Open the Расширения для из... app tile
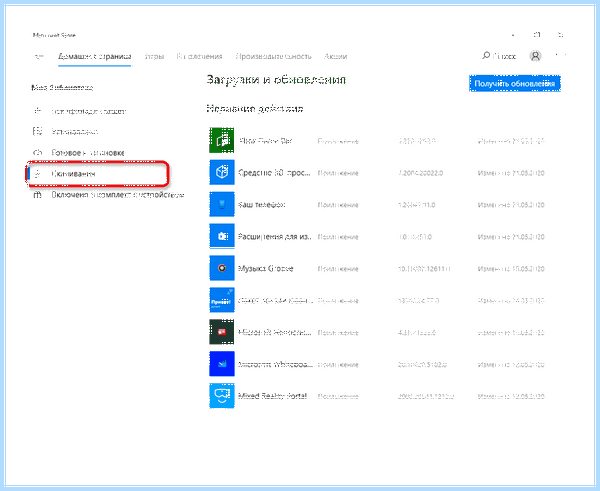Screen dimensions: 600x491 [x=222, y=236]
